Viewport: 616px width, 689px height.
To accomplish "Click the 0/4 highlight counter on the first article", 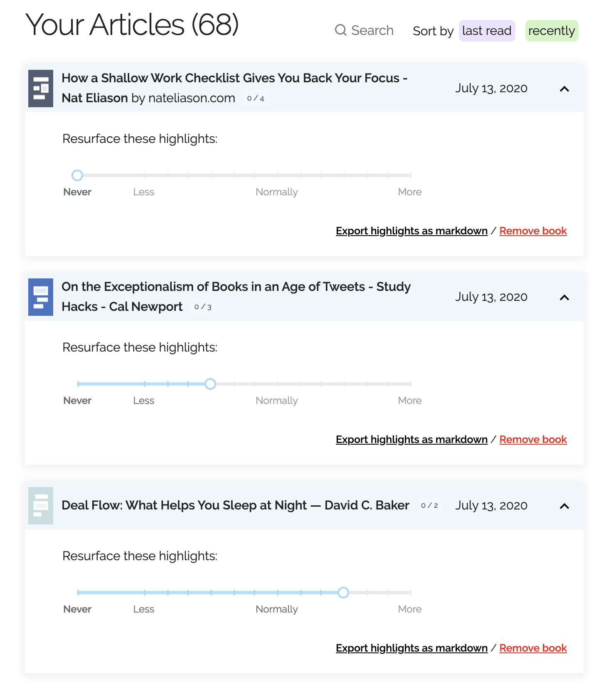I will [256, 99].
